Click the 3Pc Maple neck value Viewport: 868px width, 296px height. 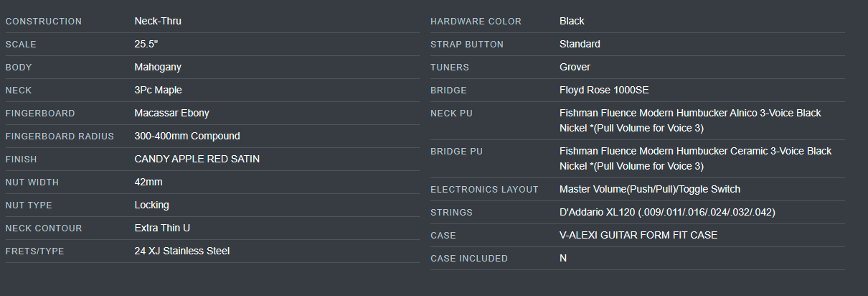click(x=158, y=90)
